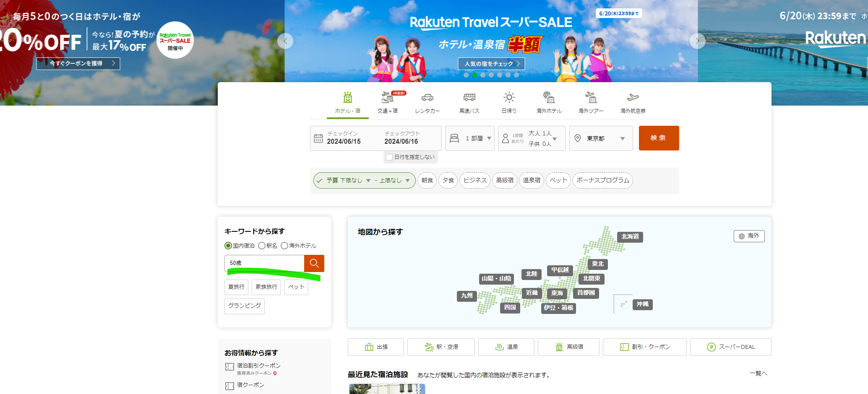Open the recently viewed hotel thumbnail
Image resolution: width=868 pixels, height=394 pixels.
(x=387, y=389)
